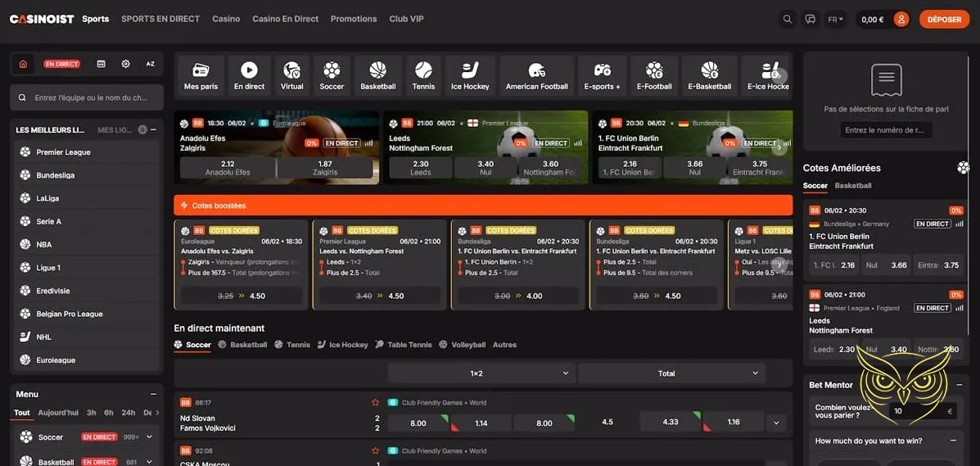Click the search magnifier in top bar
The image size is (980, 466).
coord(788,19)
